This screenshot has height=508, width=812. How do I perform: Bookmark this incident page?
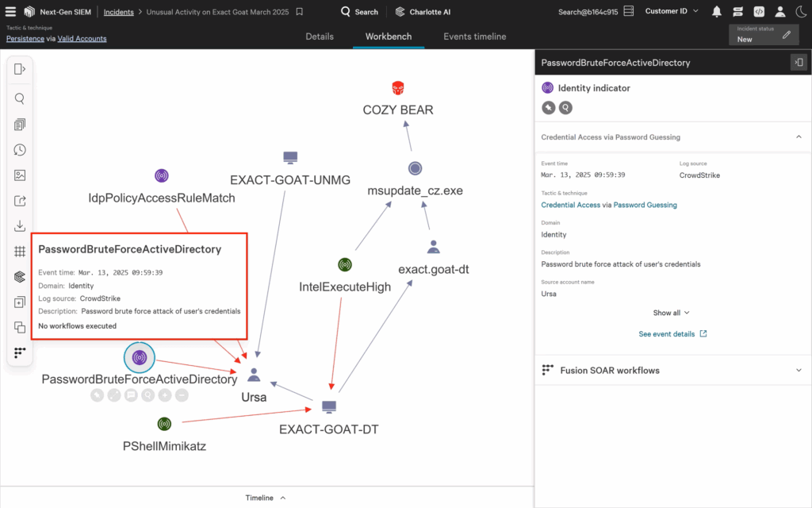pyautogui.click(x=299, y=11)
